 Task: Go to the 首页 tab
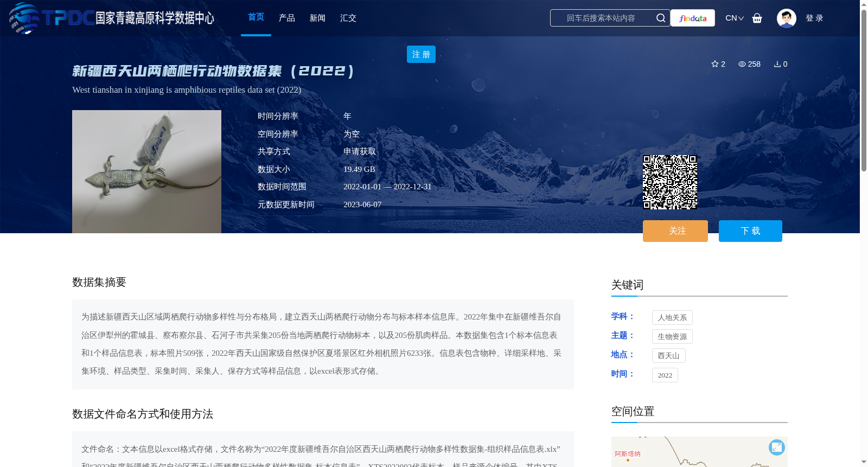[x=256, y=17]
